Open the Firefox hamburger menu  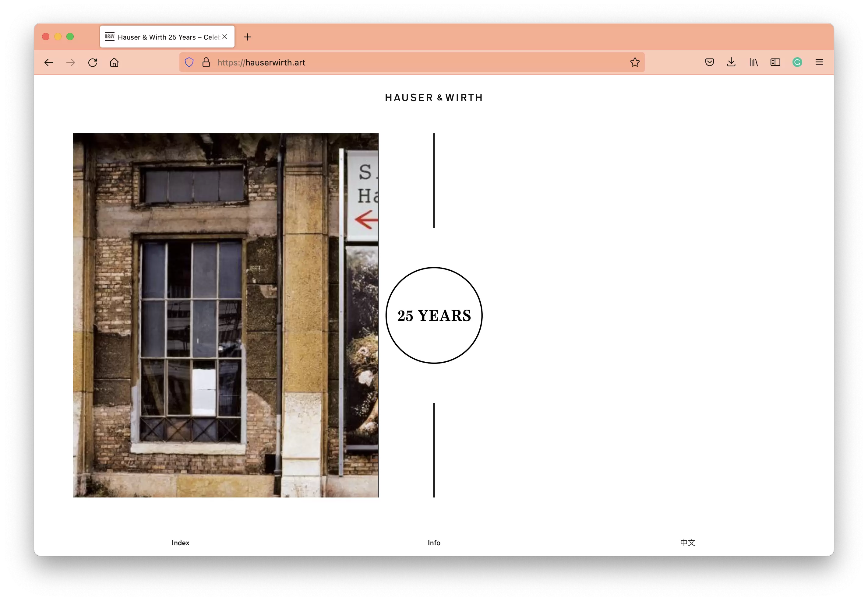tap(819, 62)
